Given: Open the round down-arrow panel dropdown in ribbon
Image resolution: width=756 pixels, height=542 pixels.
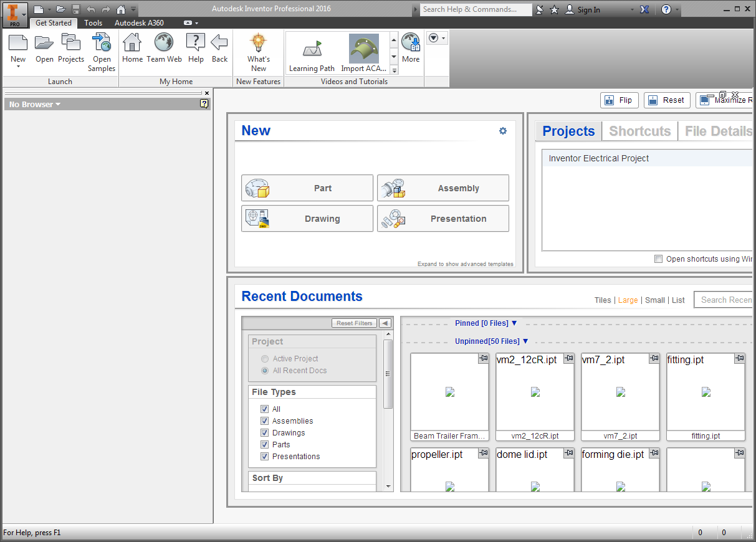Looking at the screenshot, I should 437,39.
